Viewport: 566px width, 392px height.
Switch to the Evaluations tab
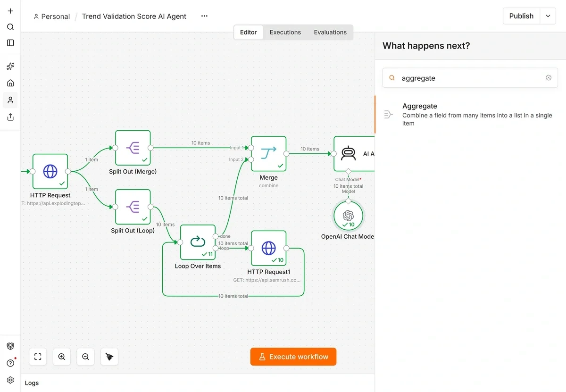click(330, 32)
